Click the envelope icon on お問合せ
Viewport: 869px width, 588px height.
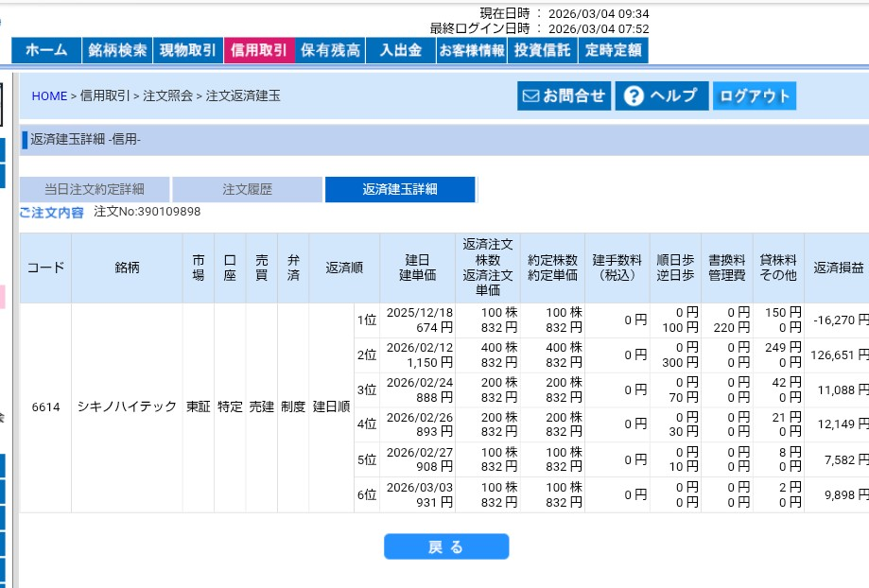tap(530, 95)
